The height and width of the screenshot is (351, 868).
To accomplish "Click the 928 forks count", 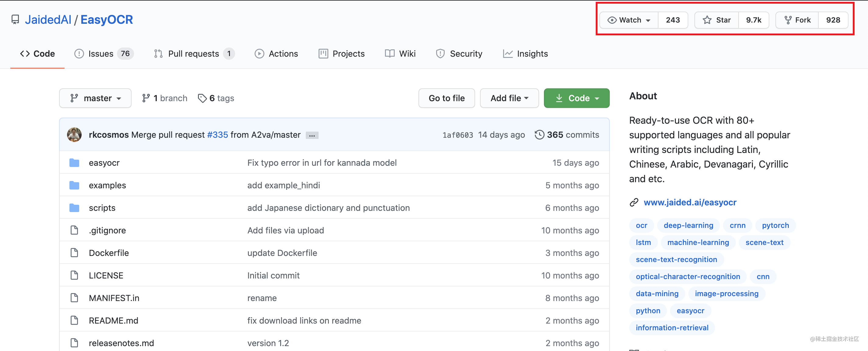I will point(833,20).
